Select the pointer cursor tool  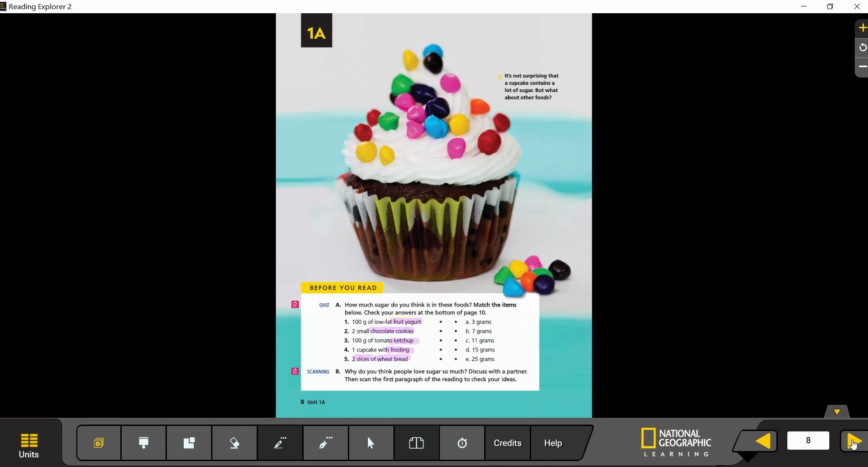(371, 443)
